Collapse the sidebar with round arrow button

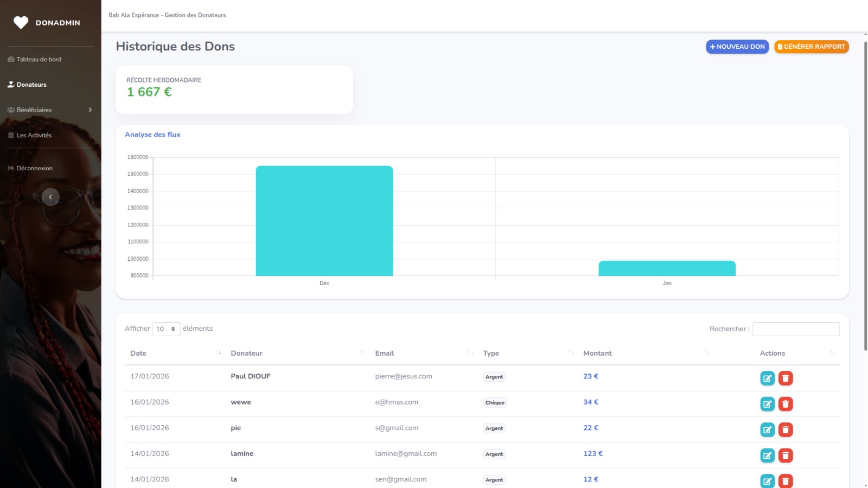point(50,197)
